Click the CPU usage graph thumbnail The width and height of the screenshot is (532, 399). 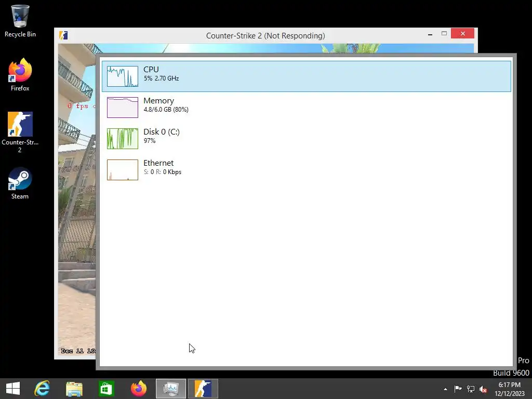(x=123, y=76)
